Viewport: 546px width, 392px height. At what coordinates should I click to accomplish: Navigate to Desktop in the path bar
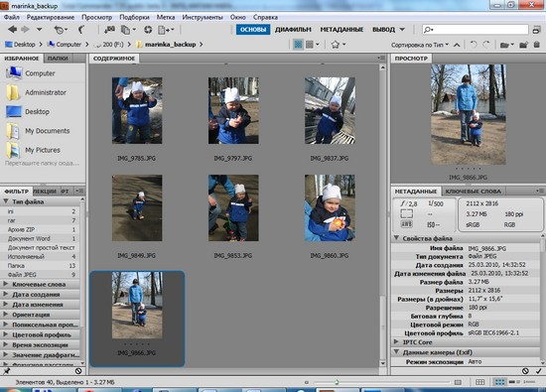tap(21, 45)
